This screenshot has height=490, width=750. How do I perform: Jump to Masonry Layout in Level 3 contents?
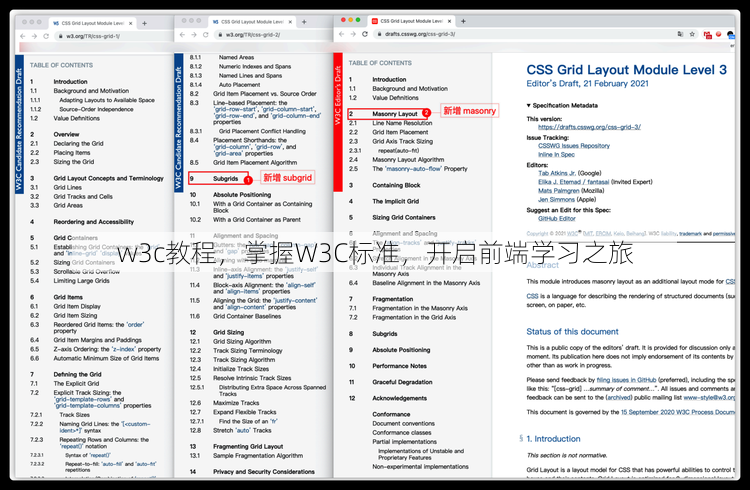pyautogui.click(x=395, y=114)
